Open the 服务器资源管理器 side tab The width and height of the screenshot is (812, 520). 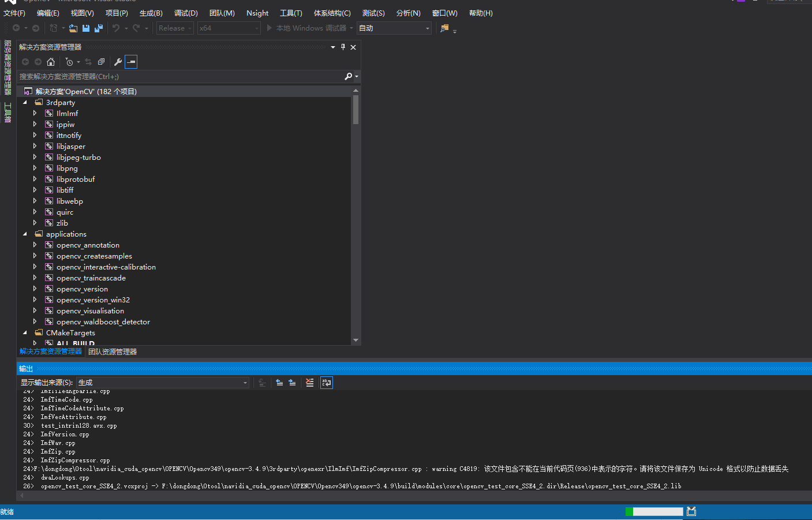(8, 67)
